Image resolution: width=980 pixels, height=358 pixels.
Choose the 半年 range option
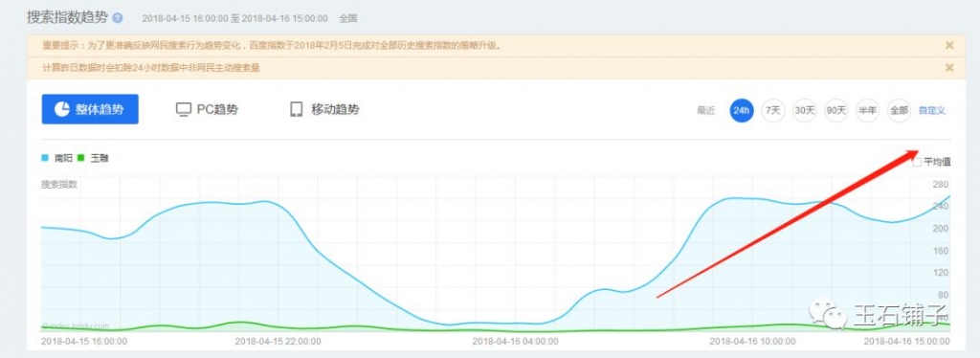[x=867, y=111]
